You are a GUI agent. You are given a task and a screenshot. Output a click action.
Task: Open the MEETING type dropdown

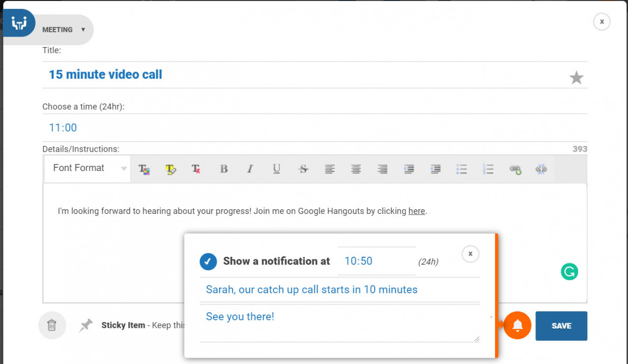coord(64,30)
